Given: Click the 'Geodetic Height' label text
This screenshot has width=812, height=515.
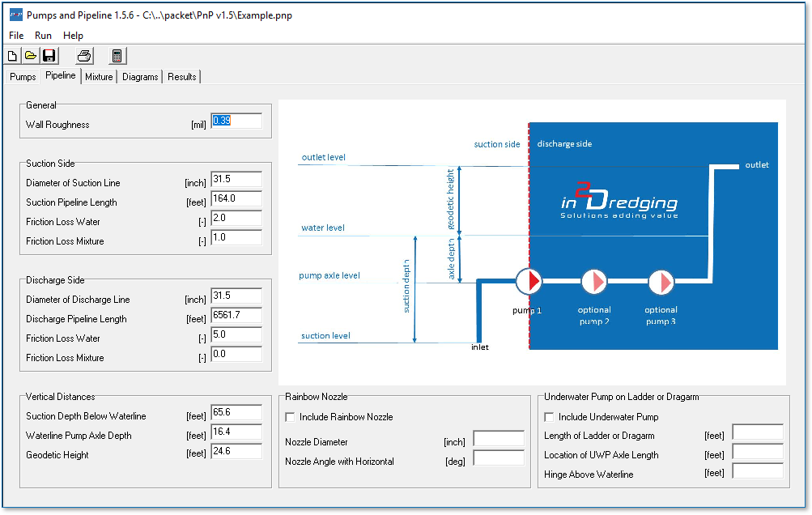Looking at the screenshot, I should point(57,455).
